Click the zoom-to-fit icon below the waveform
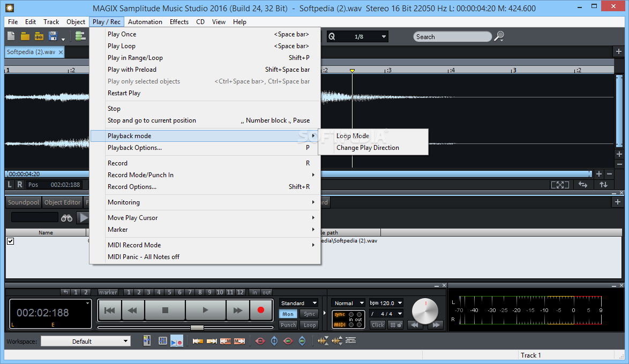The height and width of the screenshot is (364, 629). [x=560, y=185]
